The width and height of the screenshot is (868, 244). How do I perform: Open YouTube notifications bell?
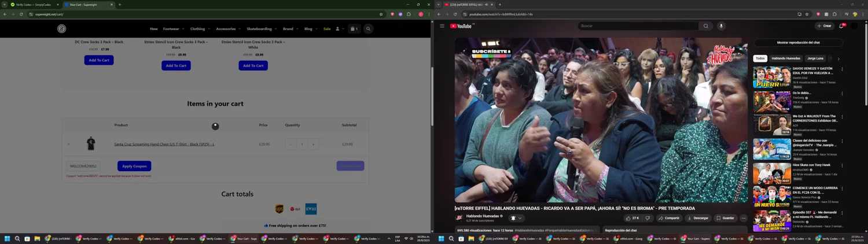coord(841,26)
